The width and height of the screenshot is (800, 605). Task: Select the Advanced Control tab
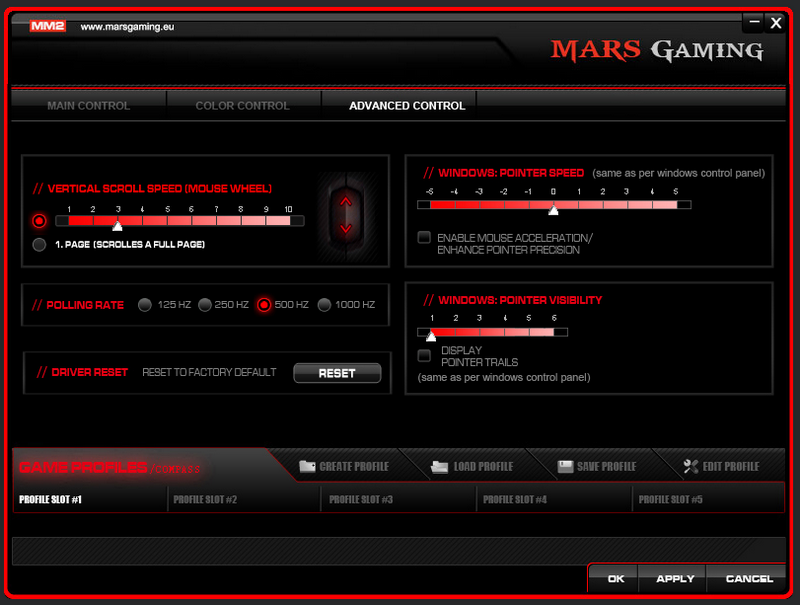[407, 106]
